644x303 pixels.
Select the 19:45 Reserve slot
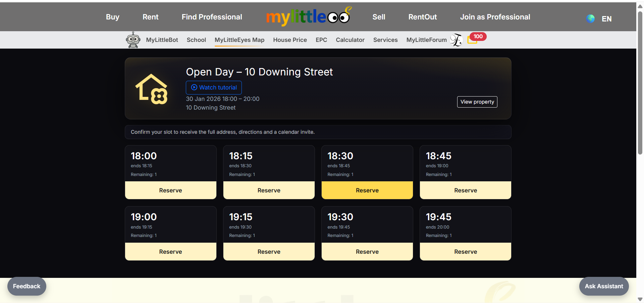click(x=465, y=251)
